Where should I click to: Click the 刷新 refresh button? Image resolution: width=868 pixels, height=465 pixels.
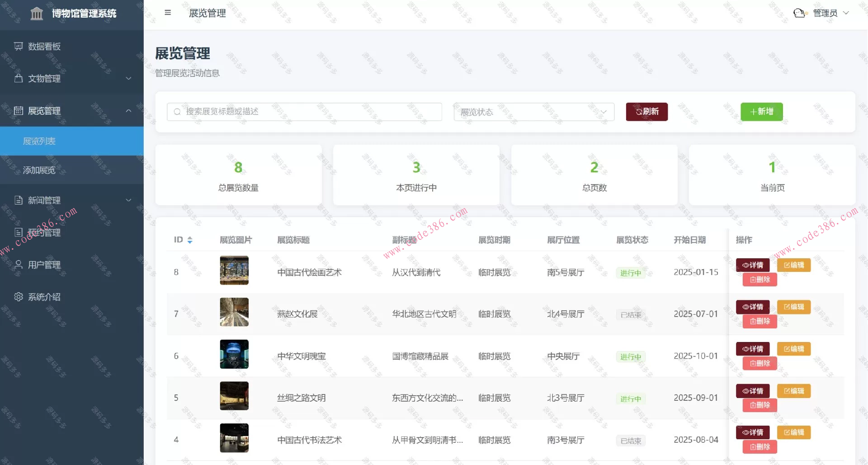pos(646,112)
